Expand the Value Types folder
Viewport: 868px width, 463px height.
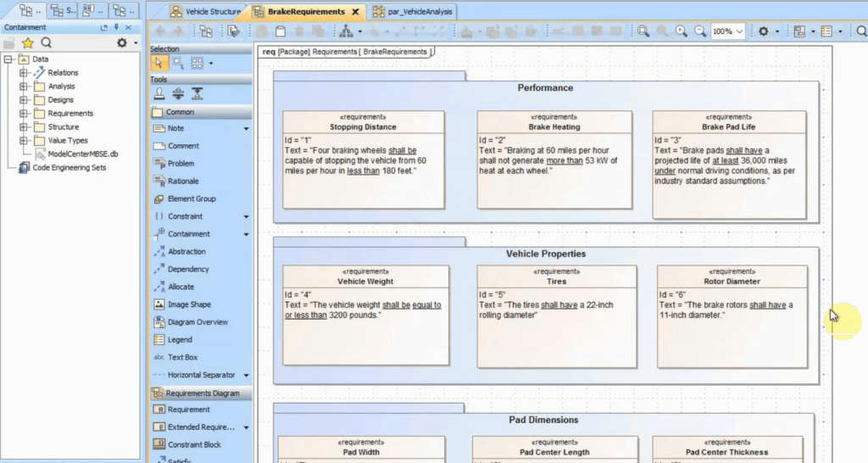point(23,141)
